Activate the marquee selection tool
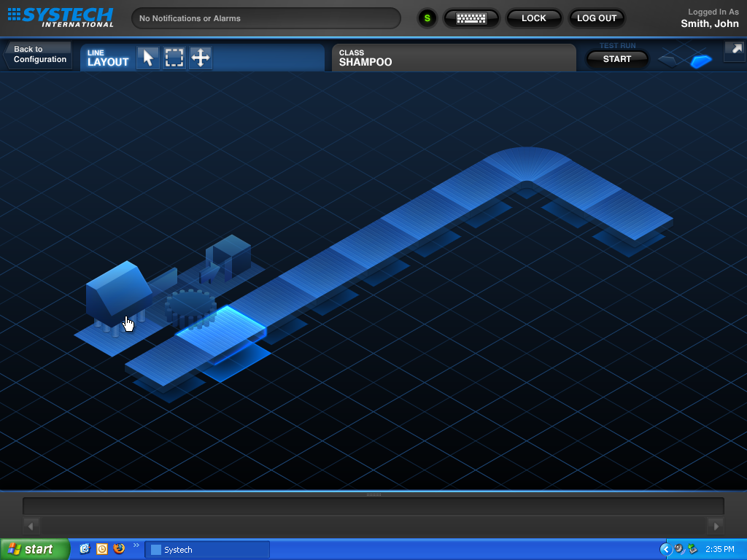Screen dimensions: 747x560 point(174,58)
